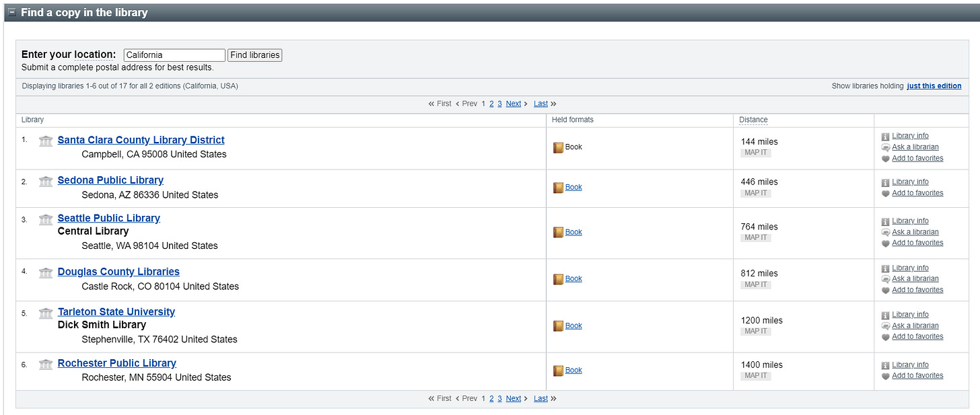Open Library info for Sedona Public Library
980x415 pixels.
click(910, 182)
